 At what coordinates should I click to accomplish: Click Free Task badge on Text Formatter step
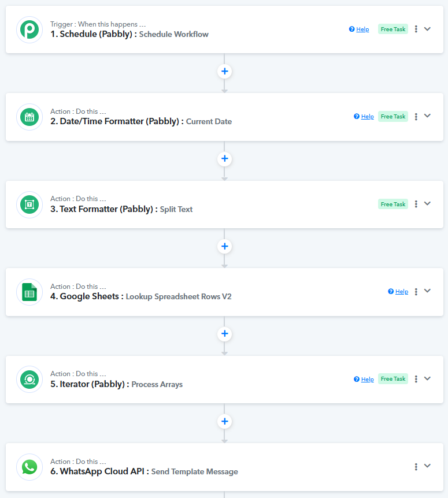click(x=393, y=204)
